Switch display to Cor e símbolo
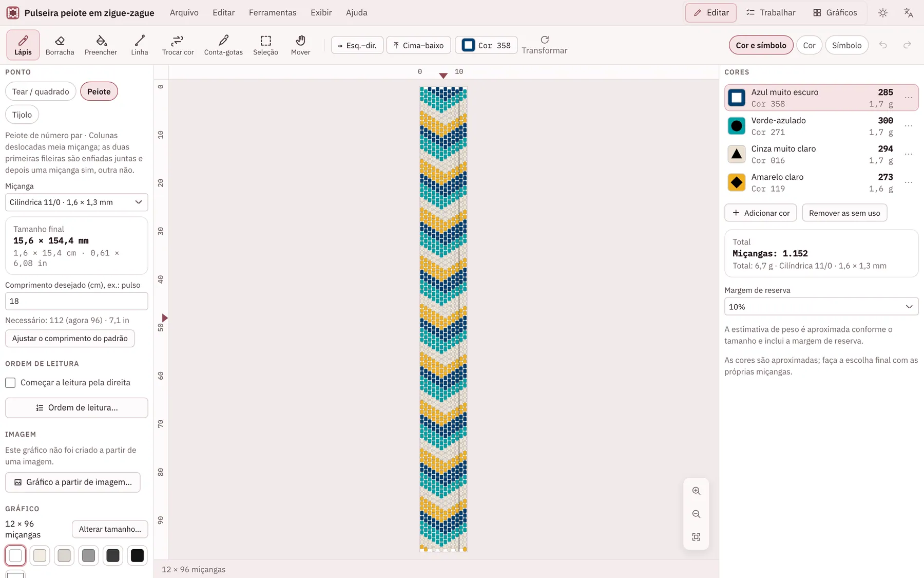The height and width of the screenshot is (578, 924). [x=761, y=45]
